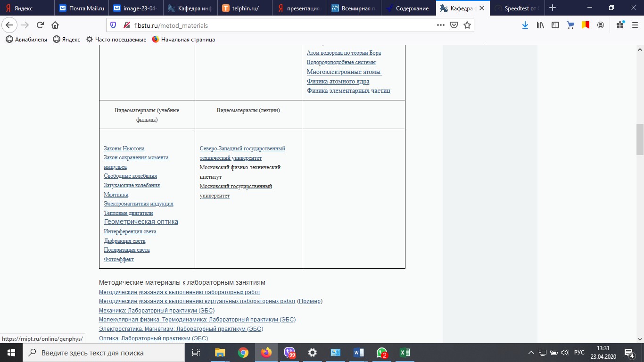644x362 pixels.
Task: Toggle the sidebar view
Action: 555,25
